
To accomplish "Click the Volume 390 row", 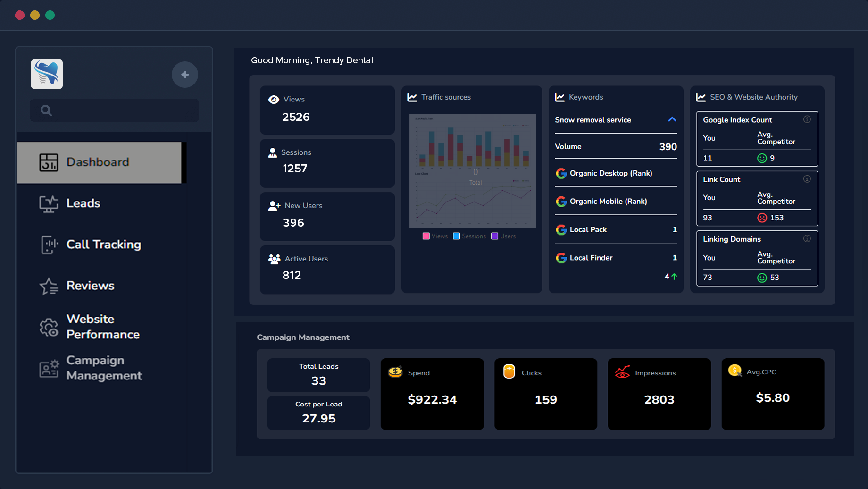I will (x=616, y=147).
